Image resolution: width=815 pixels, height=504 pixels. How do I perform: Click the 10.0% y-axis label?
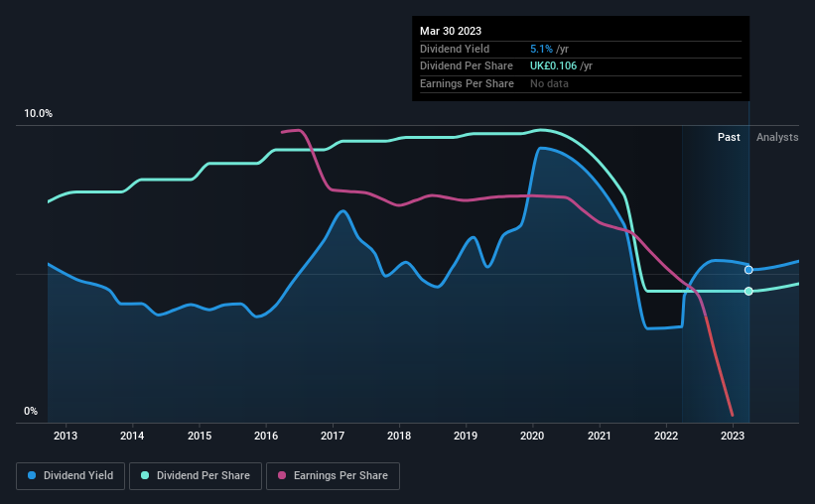point(39,114)
